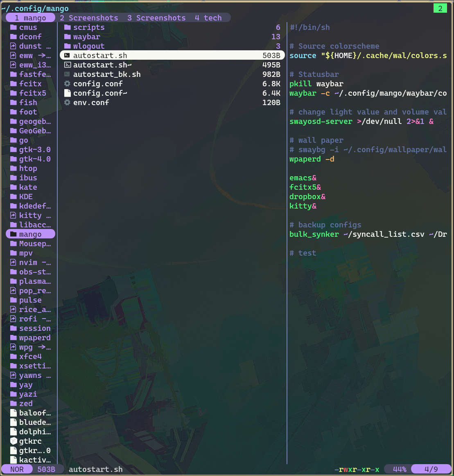Switch to the 4 tech tab
This screenshot has width=454, height=476.
[x=208, y=18]
